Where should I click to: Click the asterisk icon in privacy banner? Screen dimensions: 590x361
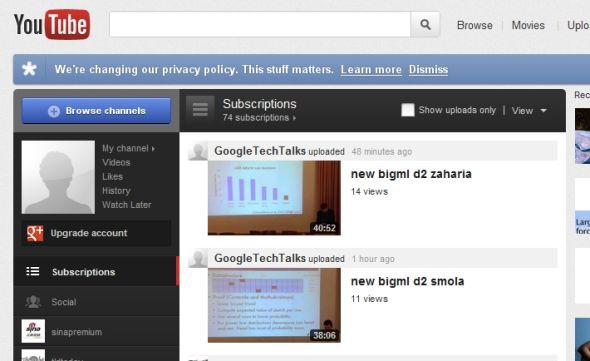(29, 69)
